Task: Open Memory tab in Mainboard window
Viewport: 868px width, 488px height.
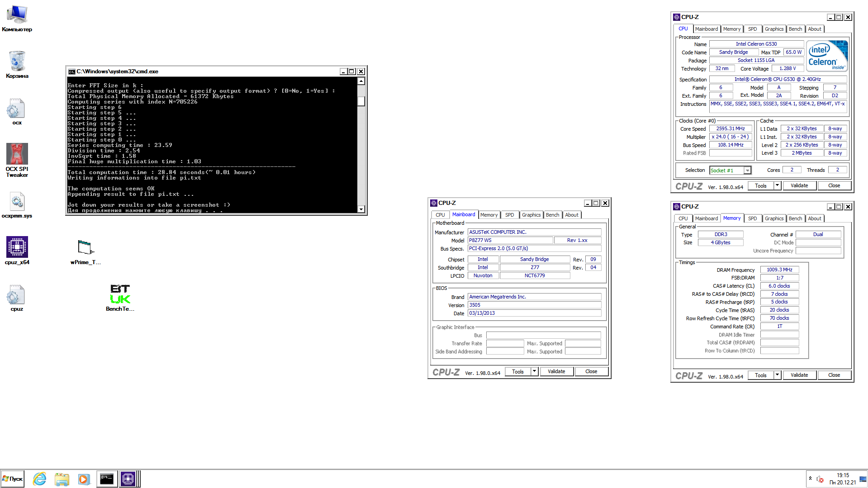Action: click(489, 215)
